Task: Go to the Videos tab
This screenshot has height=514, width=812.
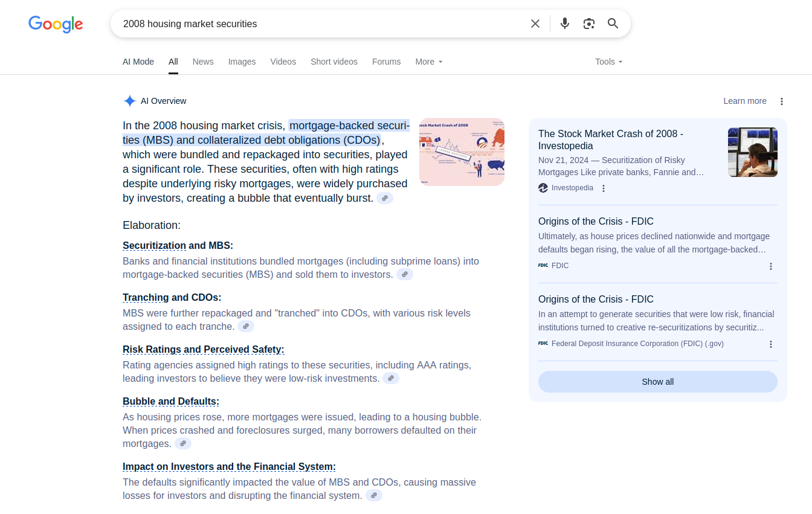Action: pyautogui.click(x=283, y=62)
